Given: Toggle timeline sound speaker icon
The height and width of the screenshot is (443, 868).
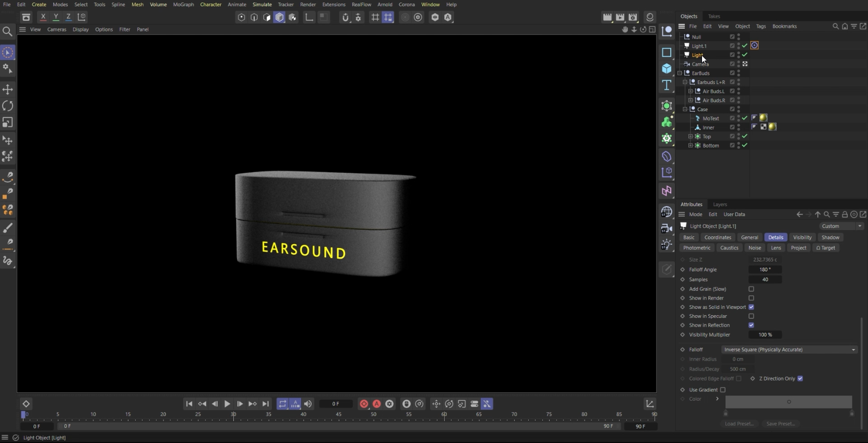Looking at the screenshot, I should 308,404.
